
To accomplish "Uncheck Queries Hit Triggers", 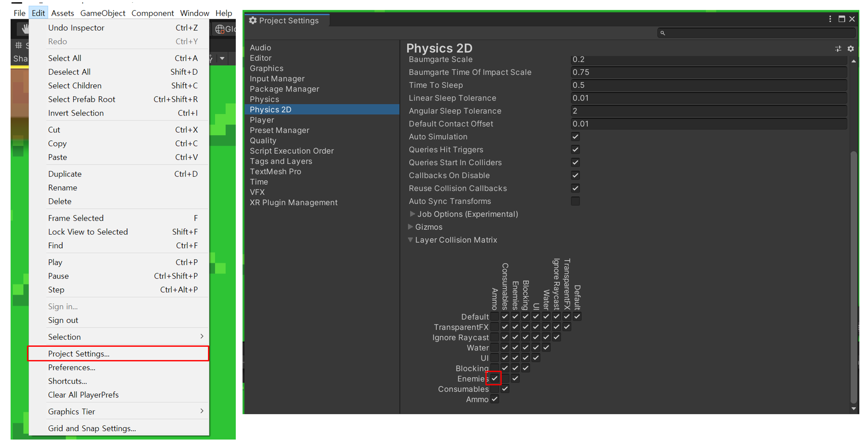I will click(x=575, y=150).
